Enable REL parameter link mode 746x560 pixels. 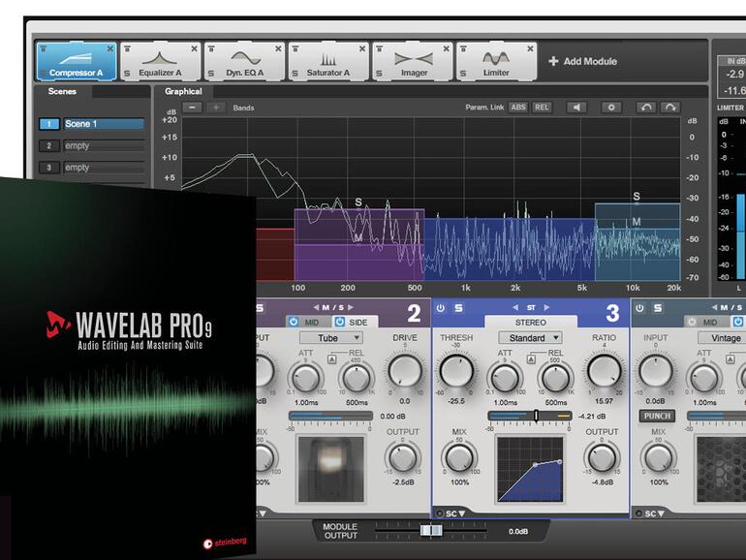[542, 108]
